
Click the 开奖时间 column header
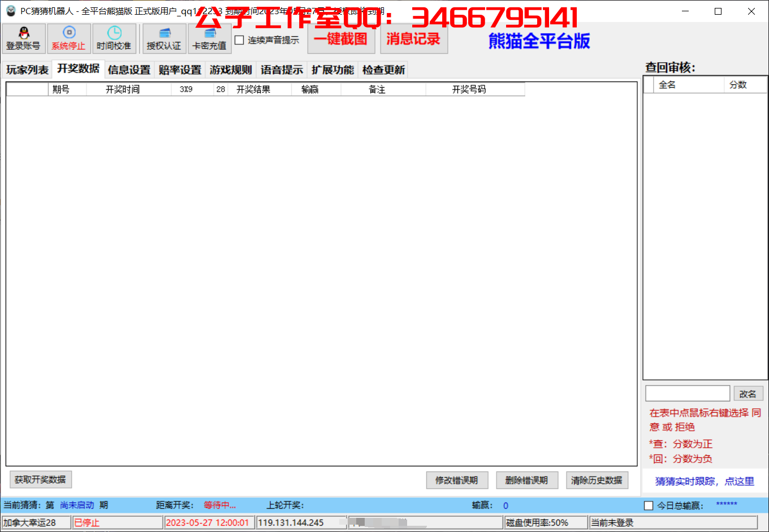coord(128,89)
